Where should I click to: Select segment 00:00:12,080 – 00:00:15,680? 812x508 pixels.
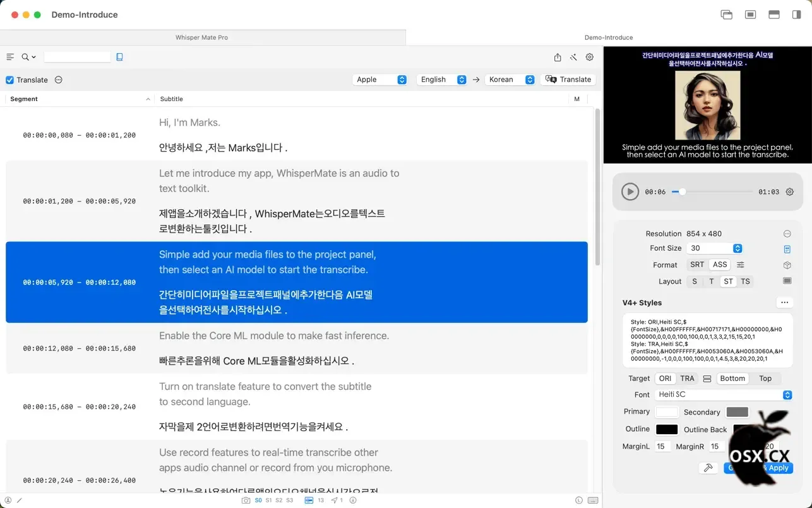[x=297, y=348]
